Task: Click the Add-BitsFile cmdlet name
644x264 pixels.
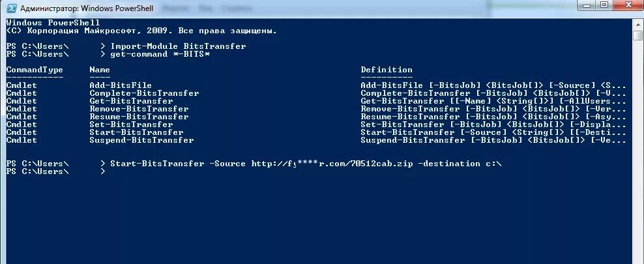Action: coord(121,86)
